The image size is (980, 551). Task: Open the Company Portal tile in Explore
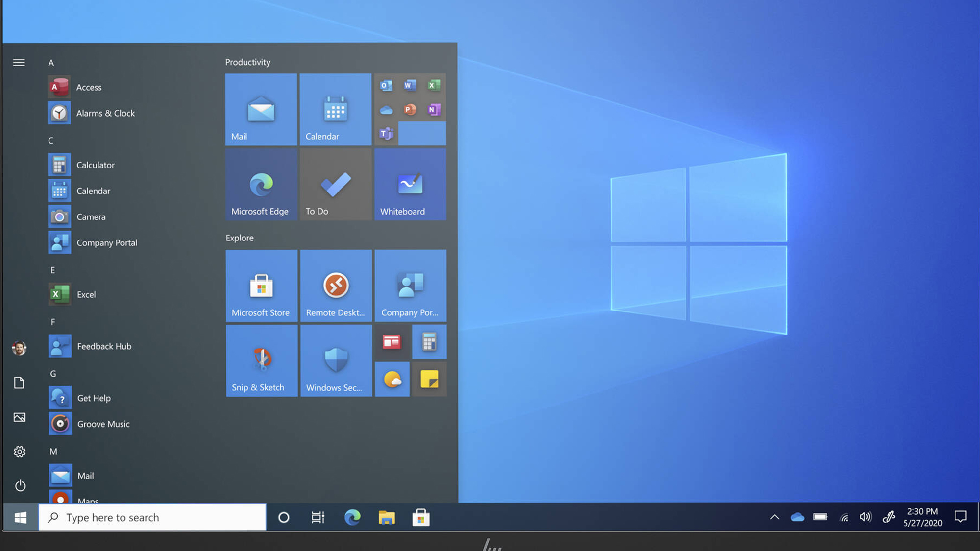[411, 286]
